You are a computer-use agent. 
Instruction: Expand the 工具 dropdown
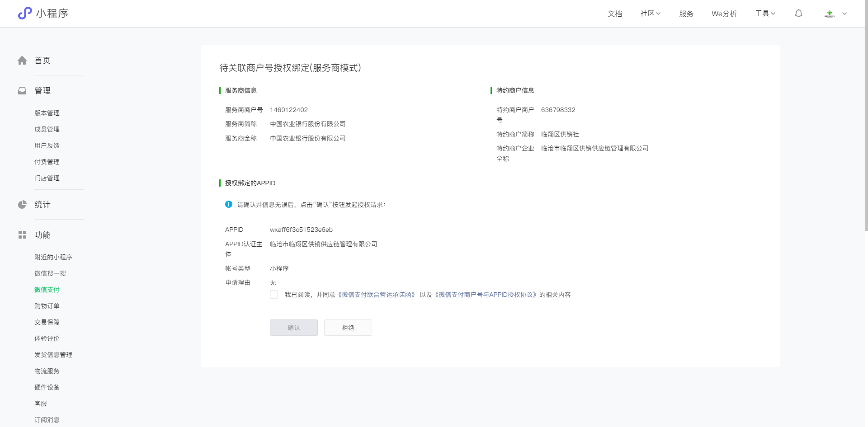click(765, 14)
